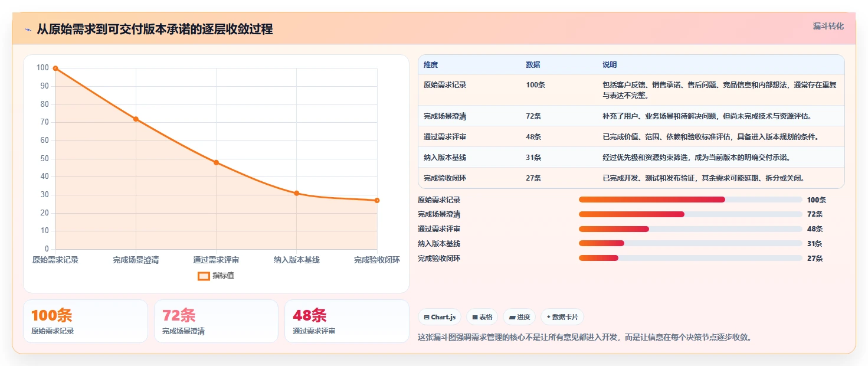The width and height of the screenshot is (868, 366).
Task: Click the description starting 包括客户反馈、销售承诺
Action: pyautogui.click(x=719, y=90)
